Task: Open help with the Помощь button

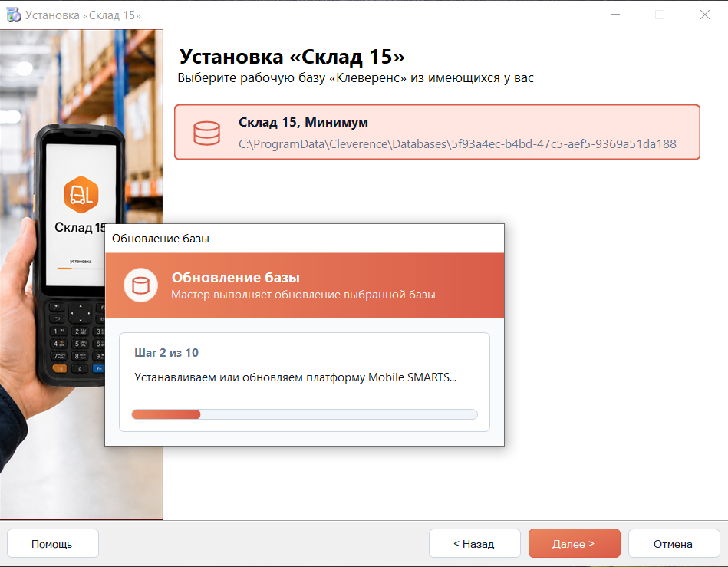Action: point(52,543)
